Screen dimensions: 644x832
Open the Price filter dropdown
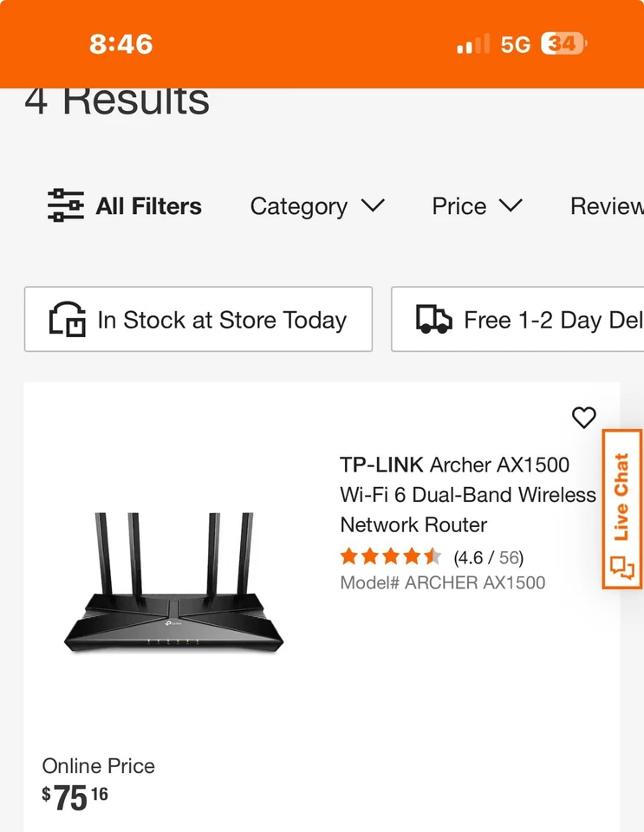click(x=476, y=206)
